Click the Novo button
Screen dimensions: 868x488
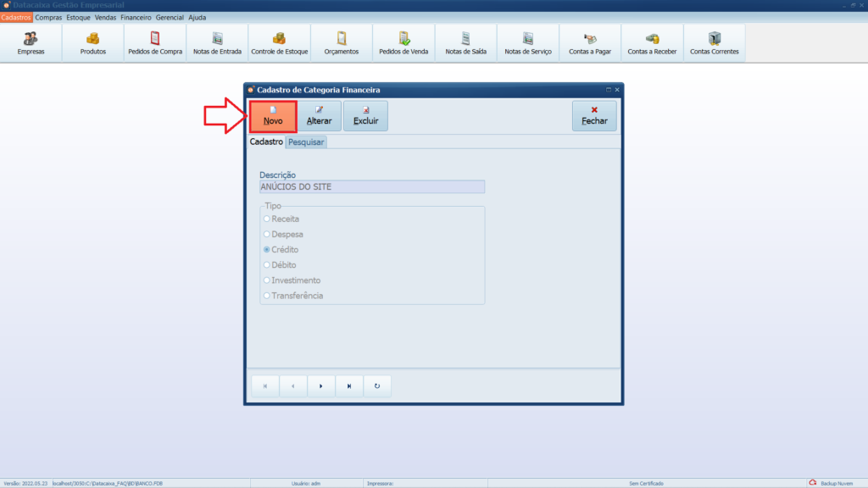pyautogui.click(x=273, y=116)
